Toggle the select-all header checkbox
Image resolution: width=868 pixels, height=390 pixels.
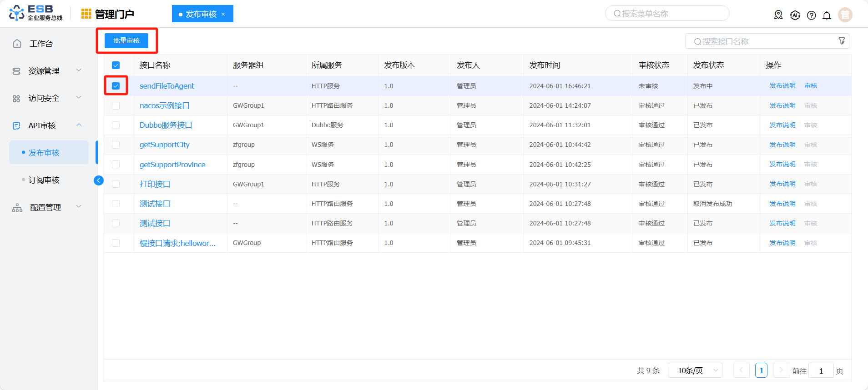(x=116, y=65)
